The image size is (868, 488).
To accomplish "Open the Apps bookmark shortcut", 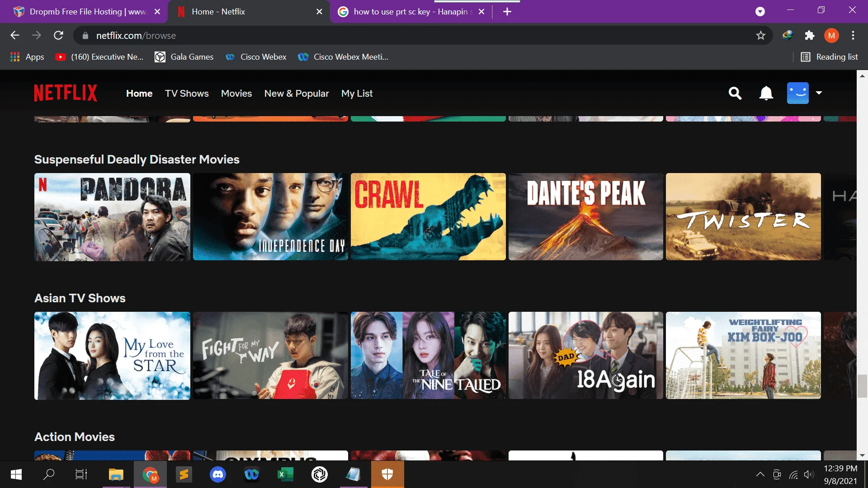I will 27,57.
